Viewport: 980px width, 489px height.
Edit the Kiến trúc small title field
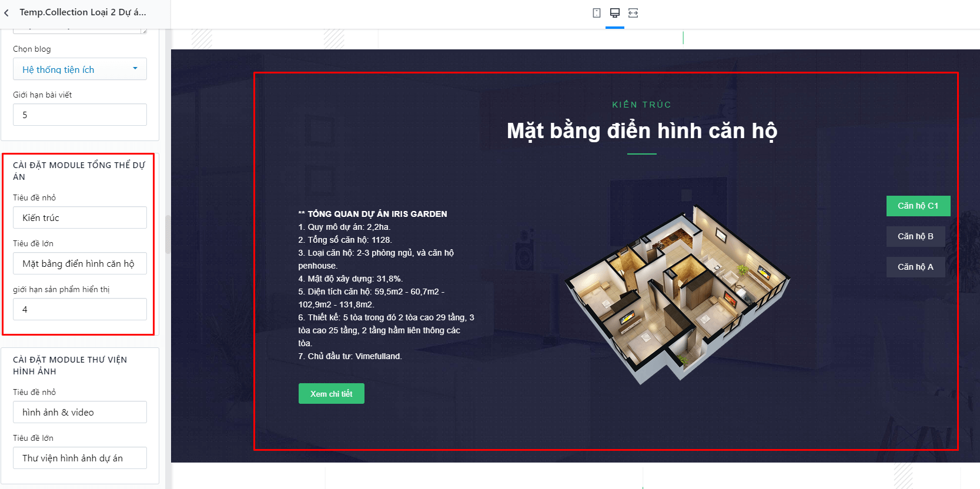80,217
